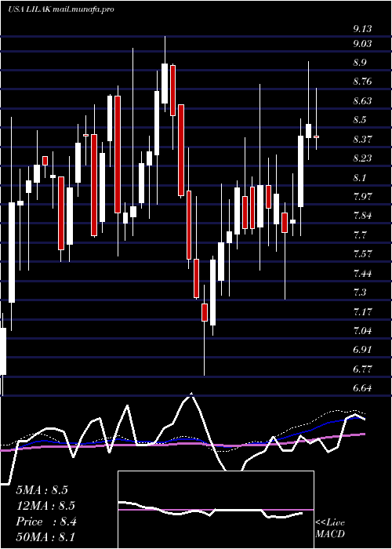Viewport: 392px width, 549px height.
Task: Click the '12MA : 8.5' indicator text
Action: click(x=45, y=506)
